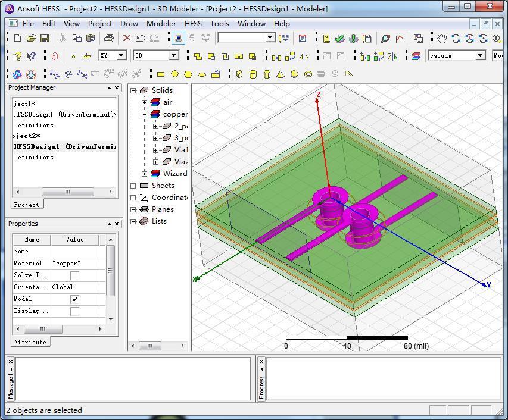The image size is (508, 420).
Task: Click the Draw torus icon
Action: pyautogui.click(x=308, y=74)
